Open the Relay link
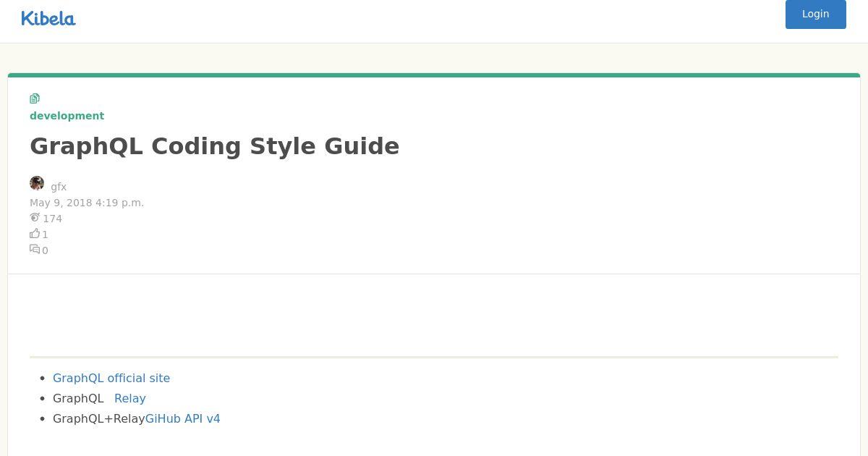The image size is (868, 456). [130, 398]
